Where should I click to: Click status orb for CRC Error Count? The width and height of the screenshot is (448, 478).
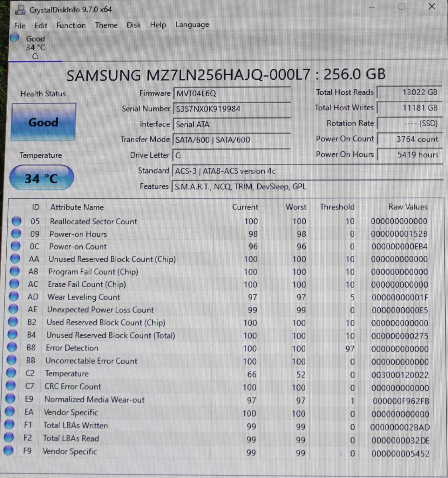[x=11, y=386]
